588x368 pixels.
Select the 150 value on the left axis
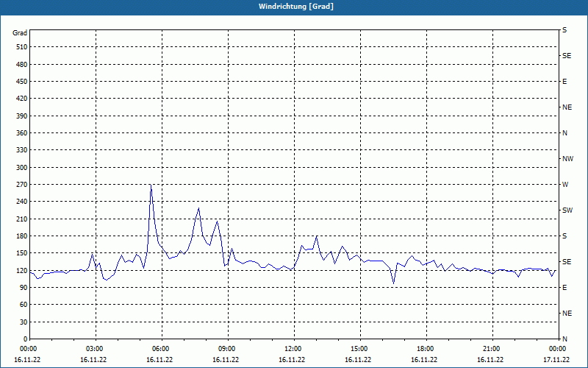point(22,253)
